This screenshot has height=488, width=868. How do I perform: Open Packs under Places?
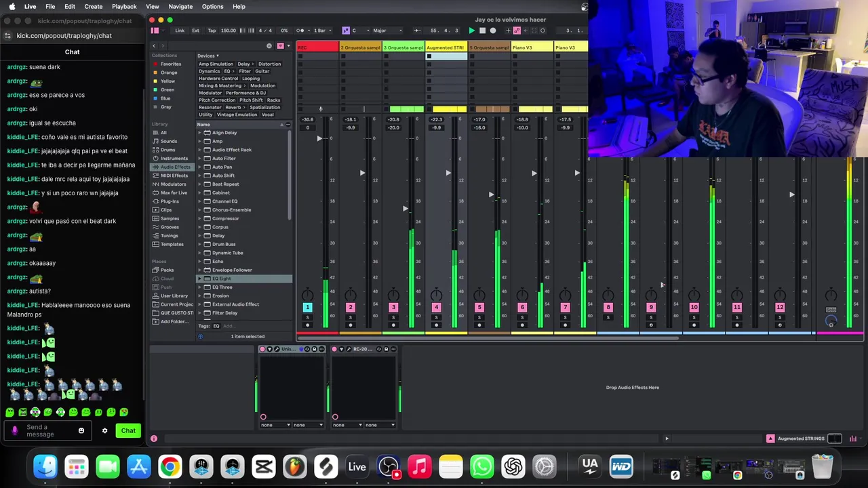coord(167,270)
